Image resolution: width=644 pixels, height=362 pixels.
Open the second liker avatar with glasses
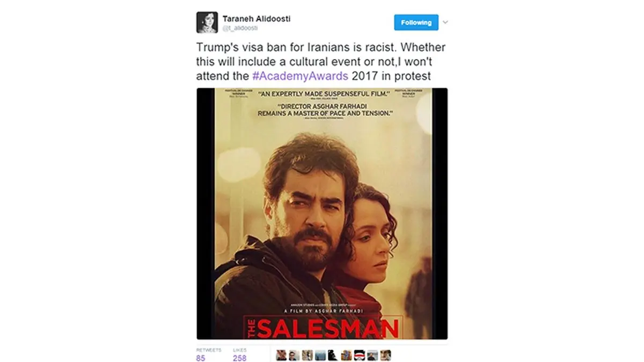(x=294, y=355)
